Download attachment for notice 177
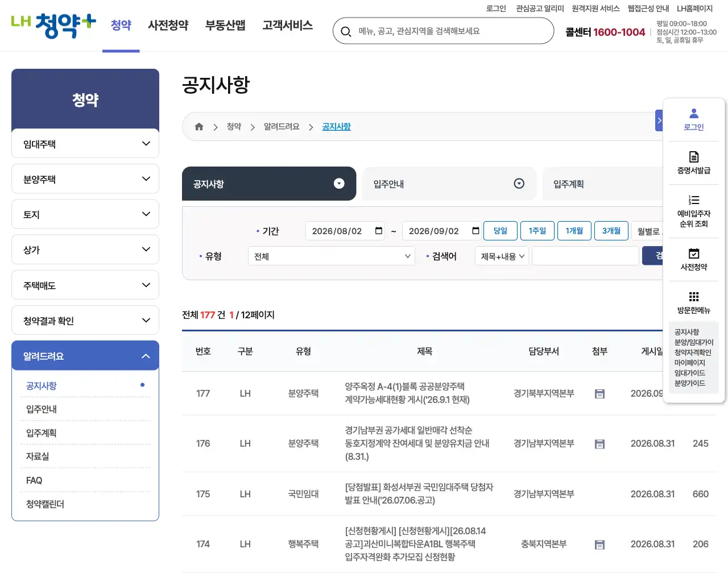This screenshot has width=728, height=582. pyautogui.click(x=599, y=393)
